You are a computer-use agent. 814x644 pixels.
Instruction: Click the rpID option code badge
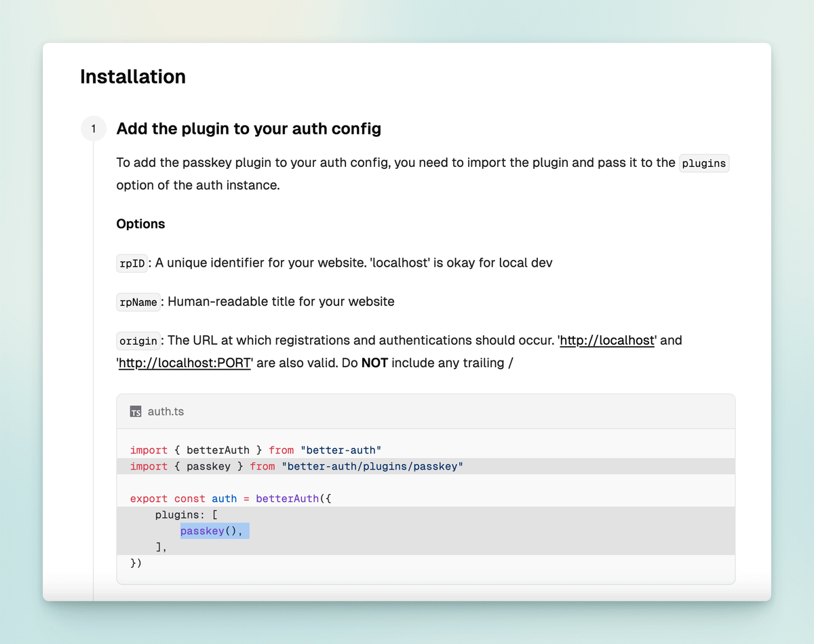click(x=132, y=263)
